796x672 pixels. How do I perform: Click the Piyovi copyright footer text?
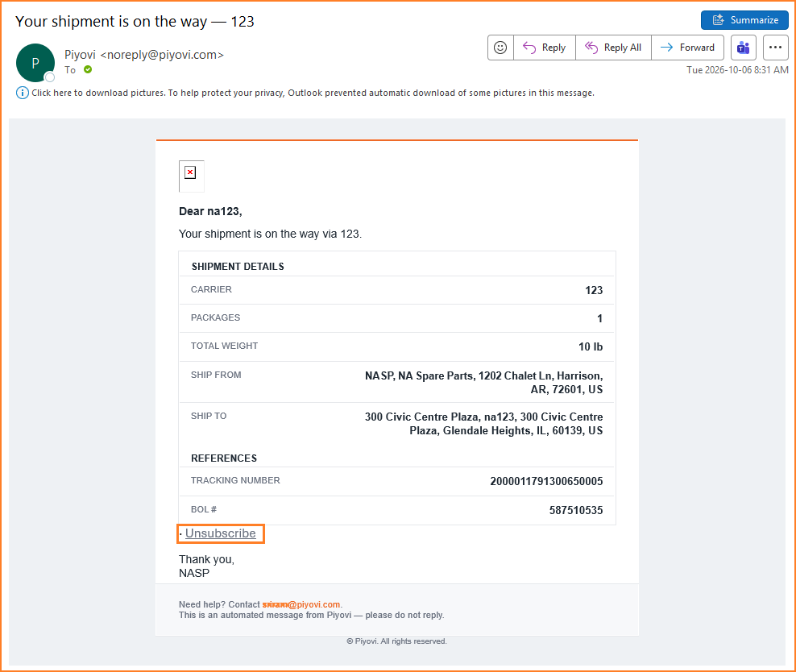pyautogui.click(x=396, y=641)
